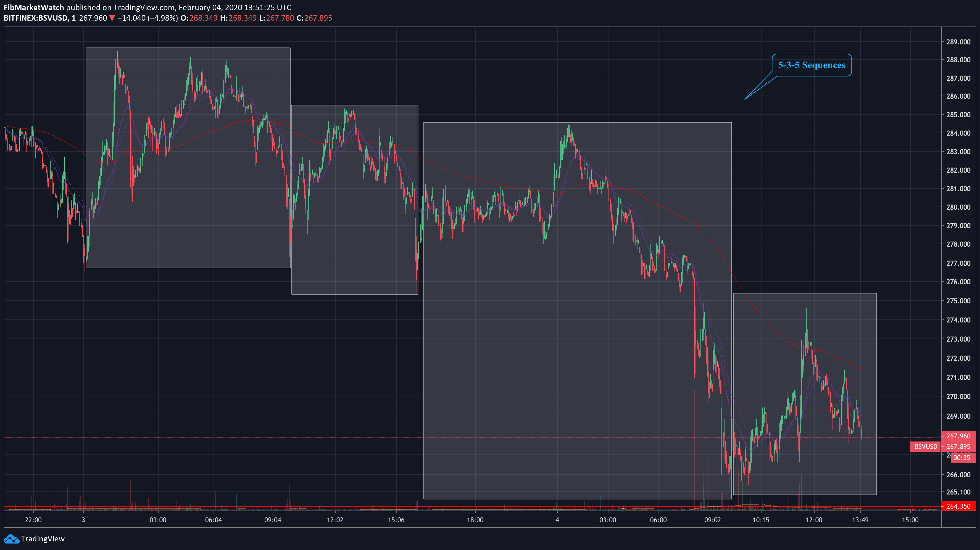
Task: Click the 275.000 price axis label
Action: tap(958, 301)
